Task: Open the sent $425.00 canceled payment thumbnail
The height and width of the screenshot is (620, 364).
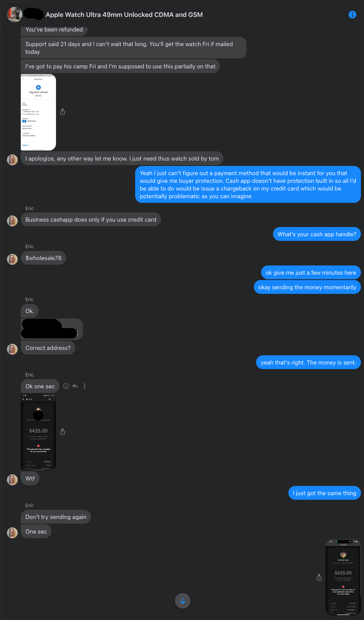Action: coord(343,577)
